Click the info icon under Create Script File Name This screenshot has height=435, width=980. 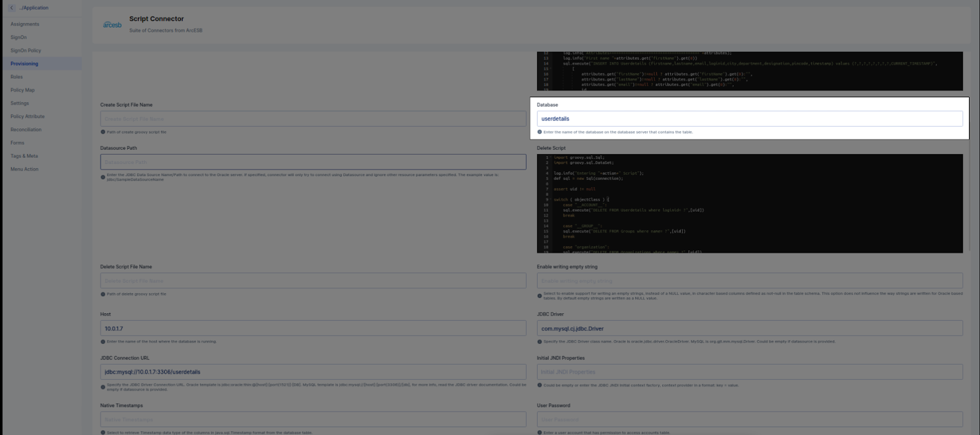[103, 132]
